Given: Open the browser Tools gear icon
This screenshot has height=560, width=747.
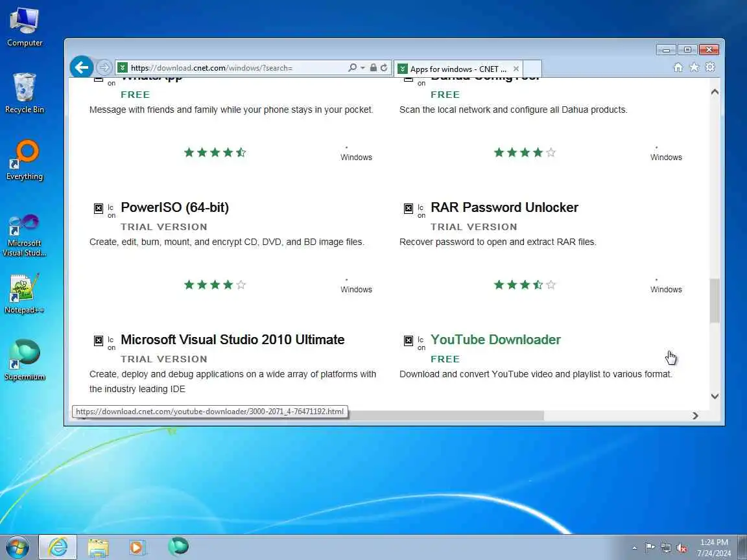Looking at the screenshot, I should pos(710,67).
